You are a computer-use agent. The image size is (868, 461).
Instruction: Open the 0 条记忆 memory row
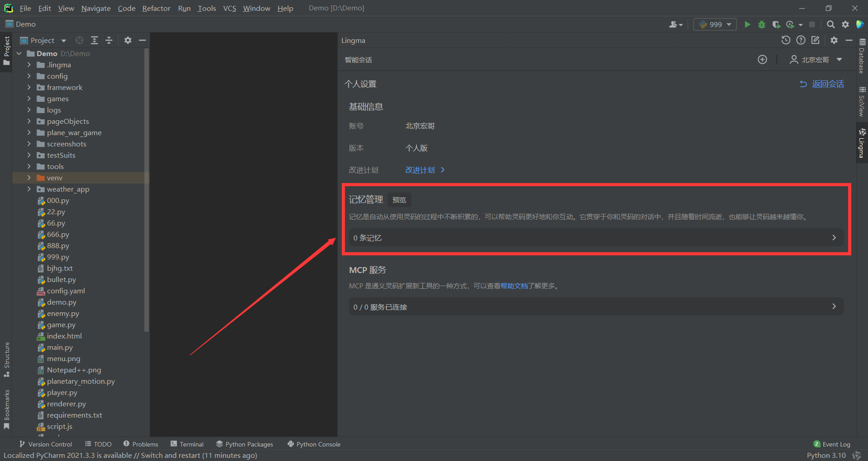(595, 238)
